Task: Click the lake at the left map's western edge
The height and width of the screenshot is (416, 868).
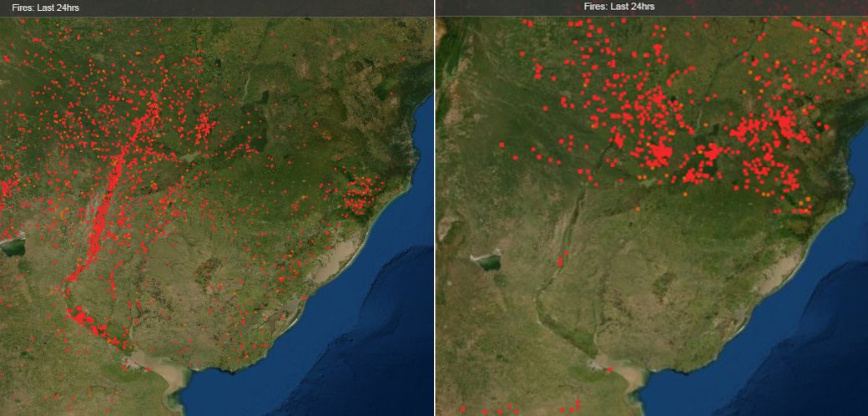Action: 12,246
